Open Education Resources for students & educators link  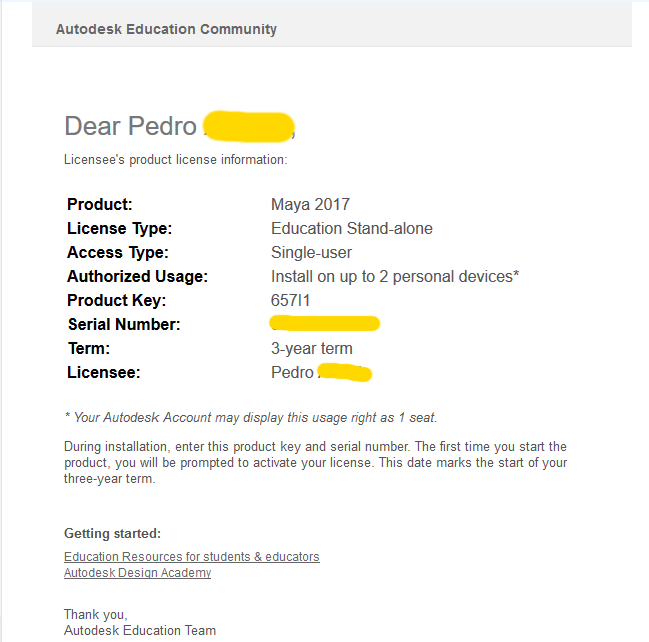[x=191, y=557]
